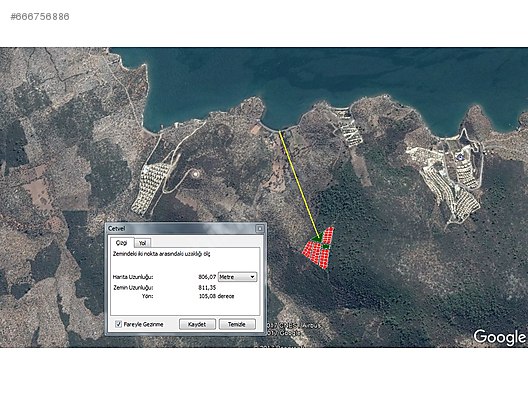The height and width of the screenshot is (396, 528).
Task: Click the Yön value 105,08 derece
Action: [216, 296]
